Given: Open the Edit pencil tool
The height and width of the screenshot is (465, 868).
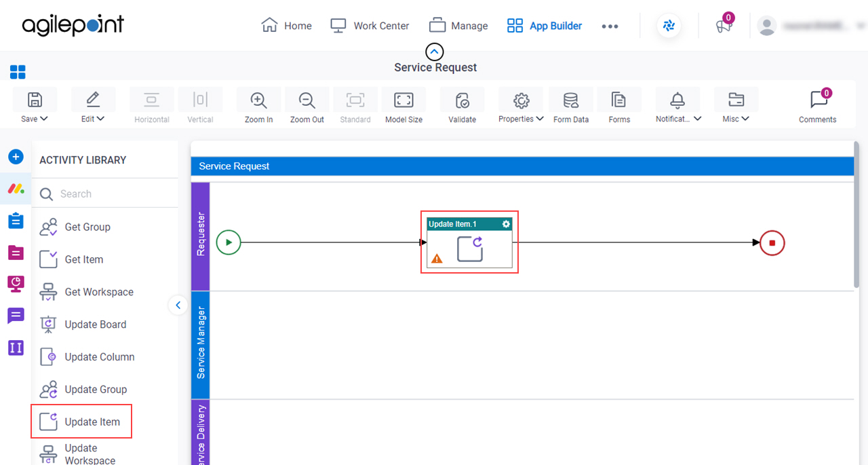Looking at the screenshot, I should tap(93, 100).
